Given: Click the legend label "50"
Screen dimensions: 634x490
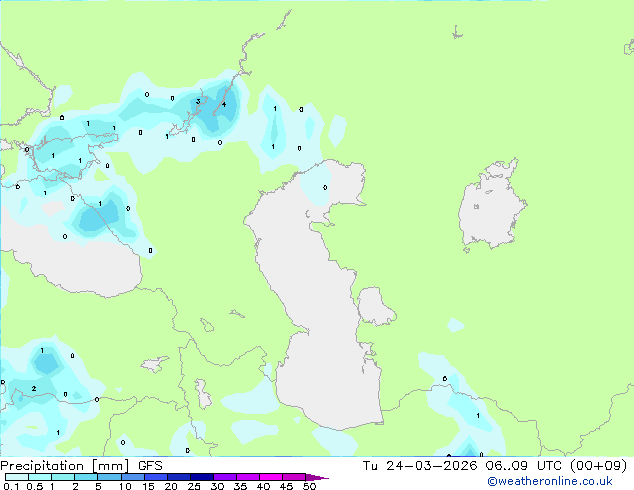Looking at the screenshot, I should [x=309, y=486].
